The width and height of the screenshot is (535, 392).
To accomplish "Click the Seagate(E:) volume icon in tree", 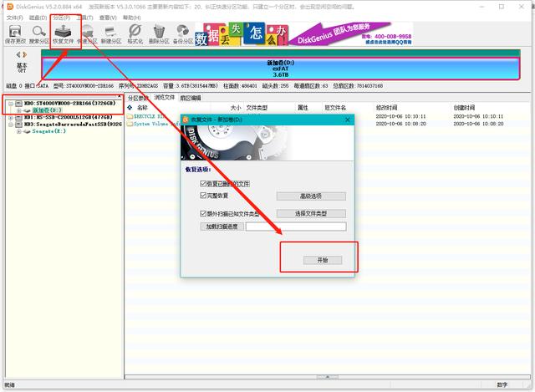I will [x=27, y=131].
